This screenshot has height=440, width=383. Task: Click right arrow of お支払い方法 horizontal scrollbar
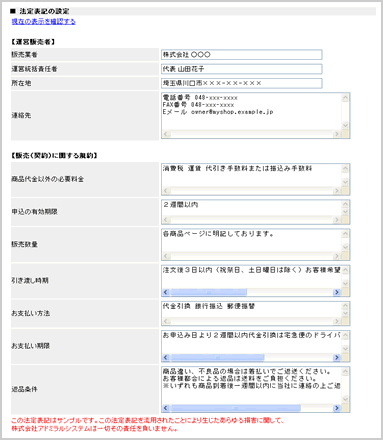pos(337,321)
